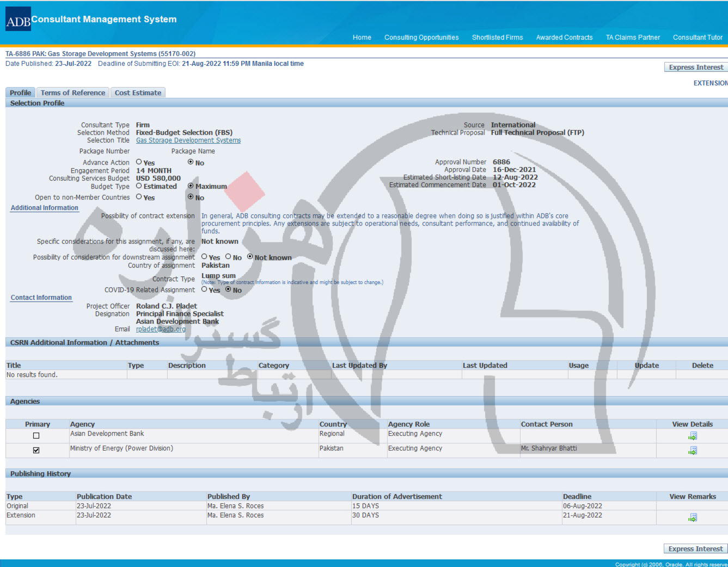Switch to Profile tab
The height and width of the screenshot is (567, 728).
tap(20, 93)
